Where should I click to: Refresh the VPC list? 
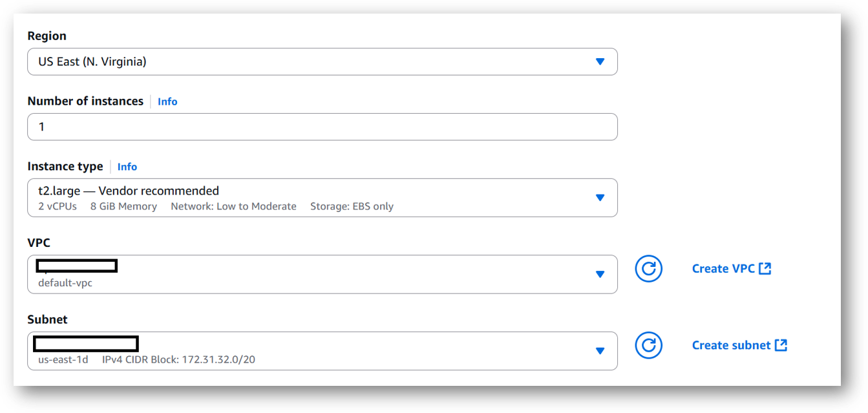pyautogui.click(x=648, y=269)
